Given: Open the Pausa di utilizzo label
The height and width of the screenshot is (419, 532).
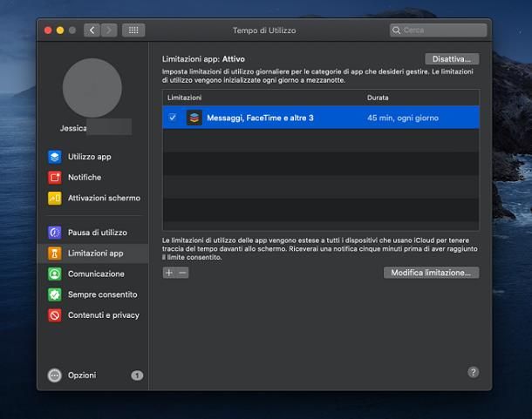Looking at the screenshot, I should coord(98,233).
